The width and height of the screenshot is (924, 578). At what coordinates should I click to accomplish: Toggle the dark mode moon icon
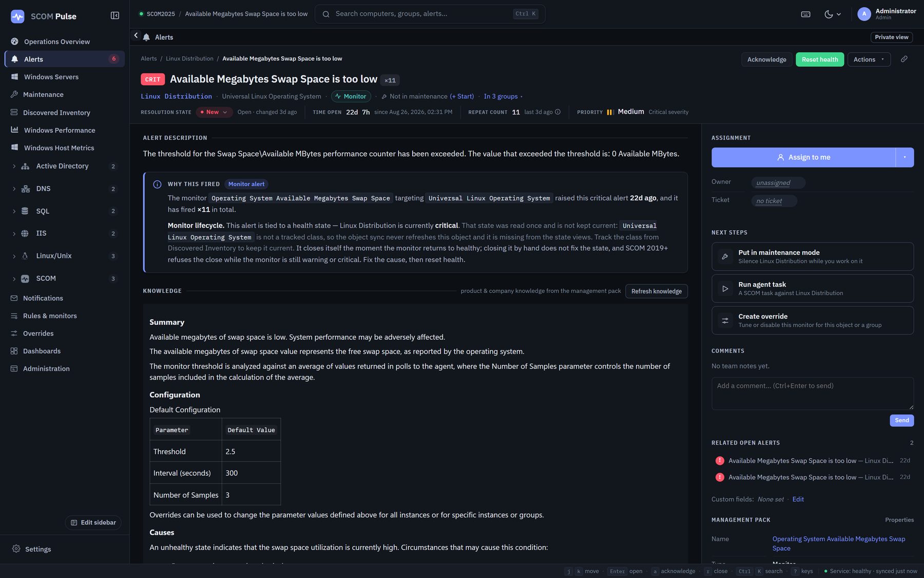(829, 14)
